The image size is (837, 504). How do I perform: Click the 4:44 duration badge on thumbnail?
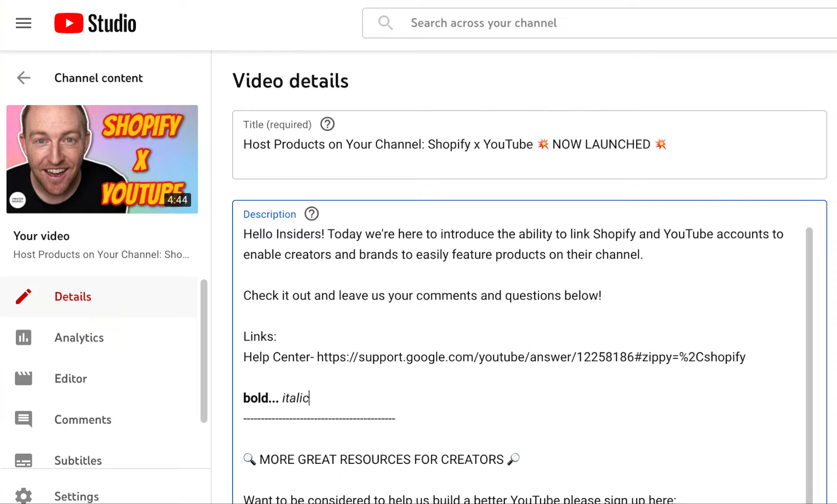point(177,200)
